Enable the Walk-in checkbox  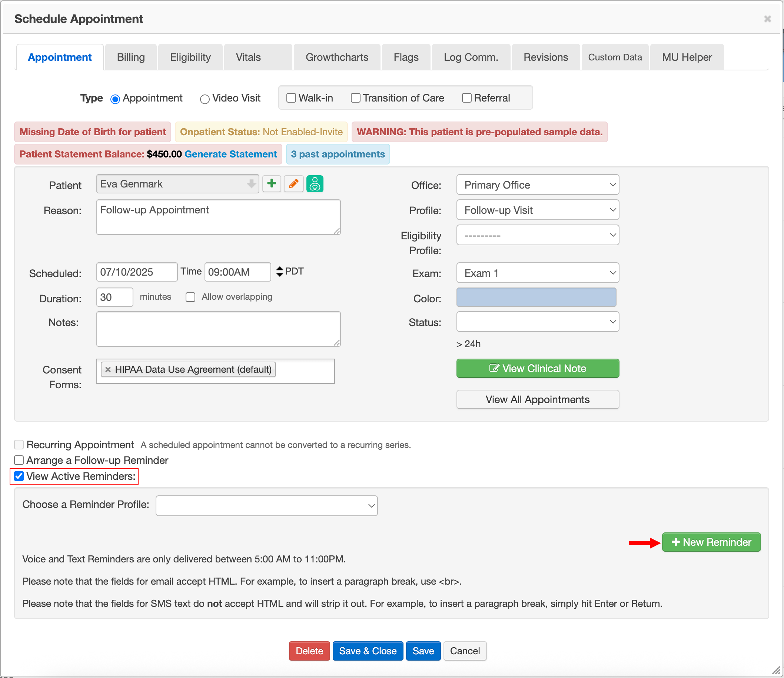pyautogui.click(x=291, y=98)
